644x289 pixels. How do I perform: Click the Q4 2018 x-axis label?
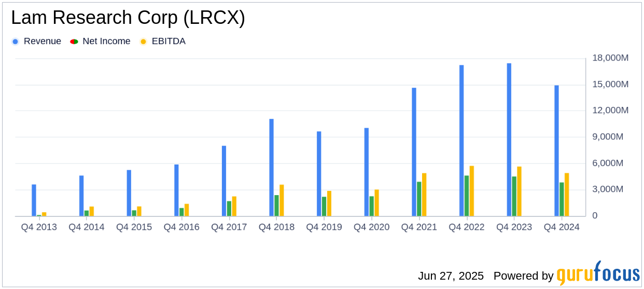[x=277, y=227]
